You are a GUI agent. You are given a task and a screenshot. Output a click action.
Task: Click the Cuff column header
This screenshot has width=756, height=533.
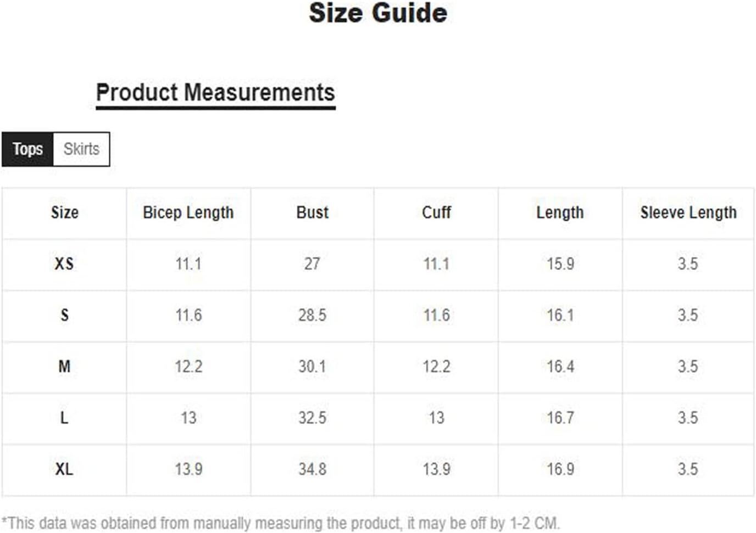click(x=436, y=212)
